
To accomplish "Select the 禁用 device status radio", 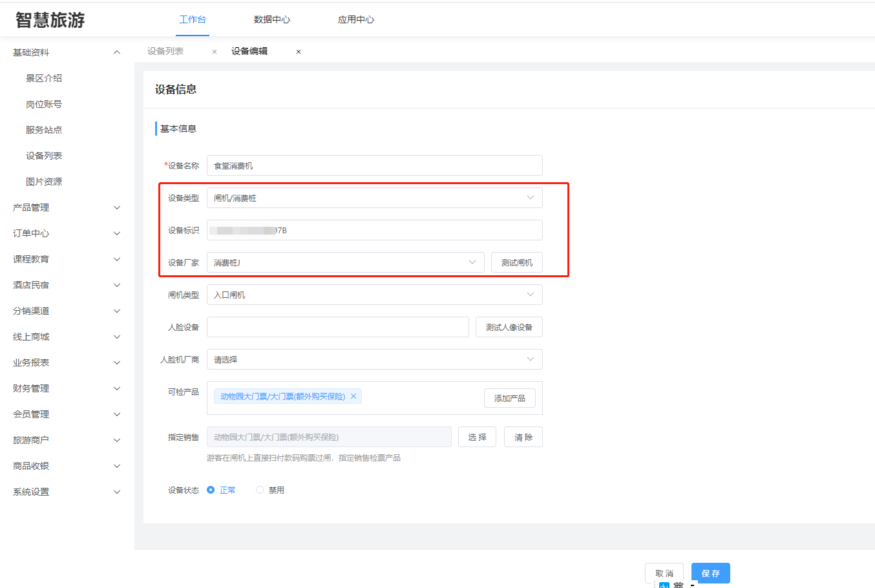I will pos(260,490).
